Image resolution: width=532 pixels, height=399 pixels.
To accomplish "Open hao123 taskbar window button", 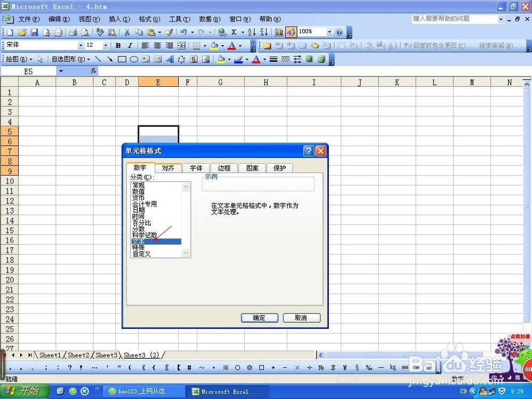I will (x=145, y=392).
